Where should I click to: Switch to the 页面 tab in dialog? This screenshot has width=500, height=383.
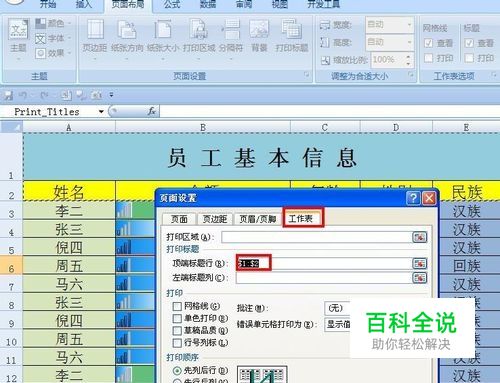point(179,219)
